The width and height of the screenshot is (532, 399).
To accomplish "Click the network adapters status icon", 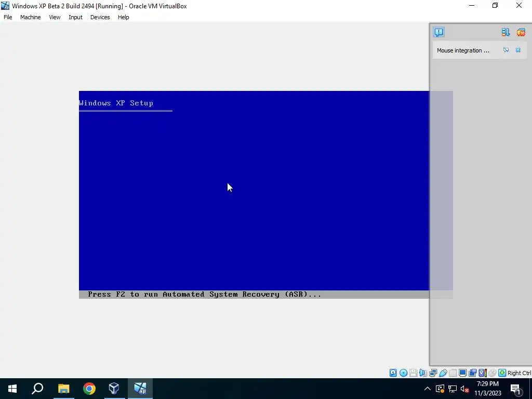I will coord(433,373).
